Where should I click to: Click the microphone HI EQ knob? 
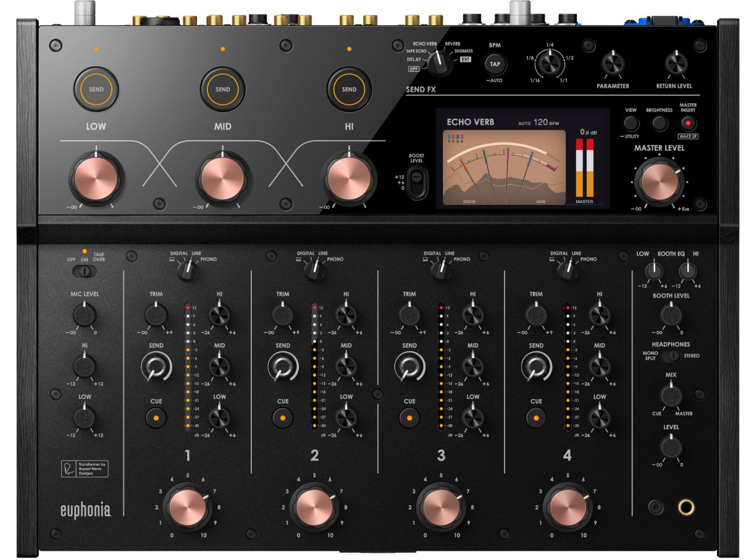coord(83,367)
